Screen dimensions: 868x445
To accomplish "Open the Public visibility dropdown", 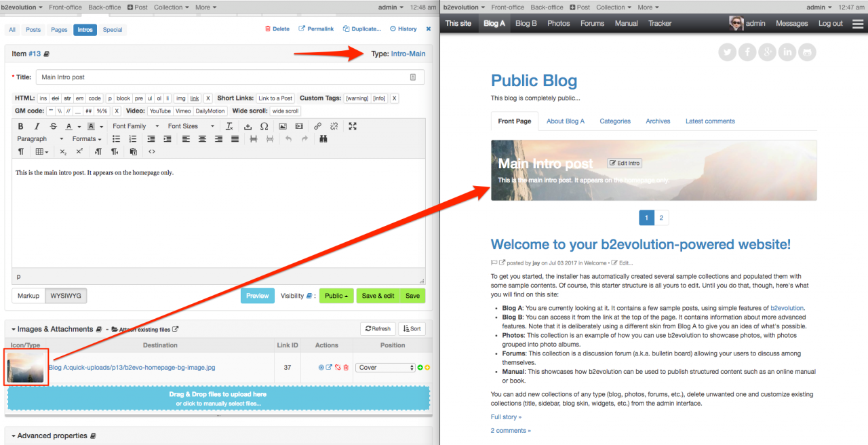I will coord(336,296).
